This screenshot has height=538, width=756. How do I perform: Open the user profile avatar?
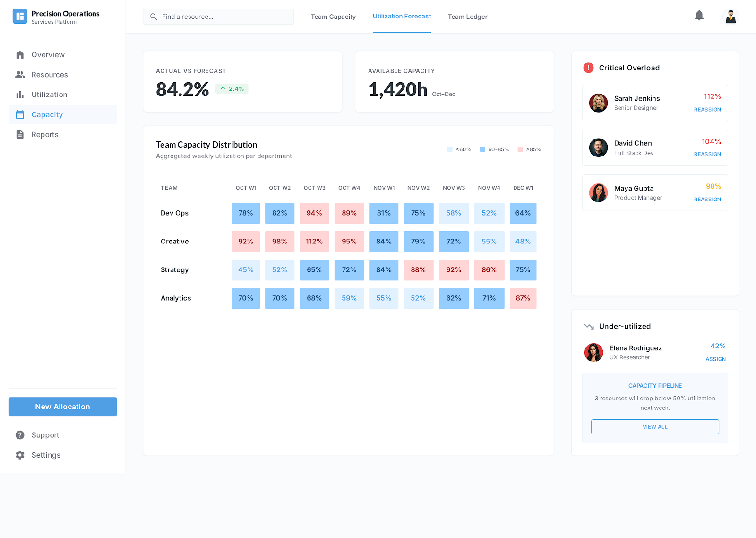tap(730, 17)
